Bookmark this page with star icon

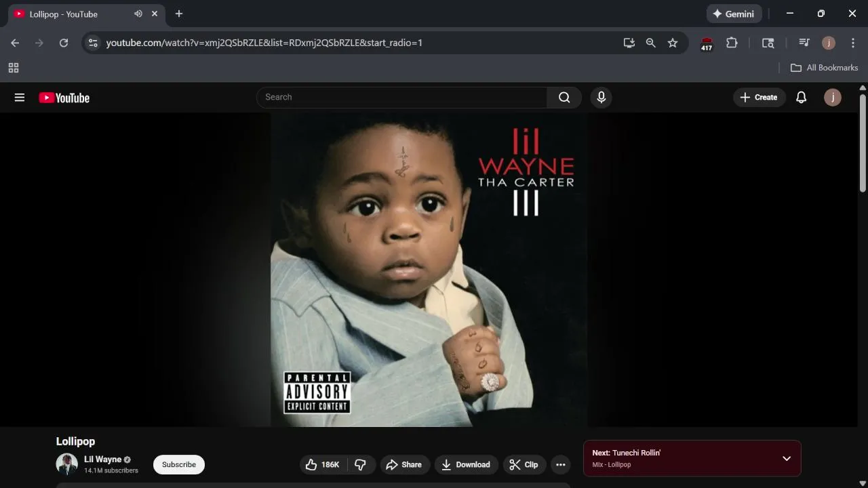673,43
